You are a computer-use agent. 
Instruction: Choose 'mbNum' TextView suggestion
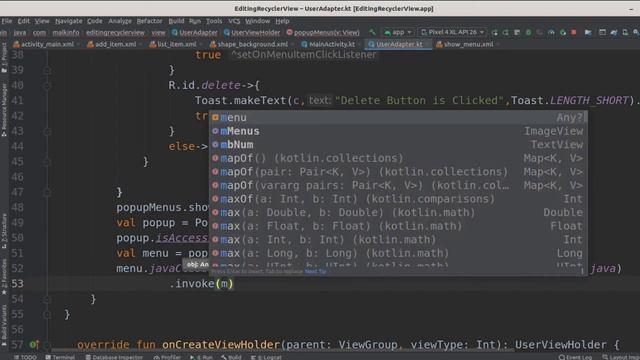tap(398, 144)
